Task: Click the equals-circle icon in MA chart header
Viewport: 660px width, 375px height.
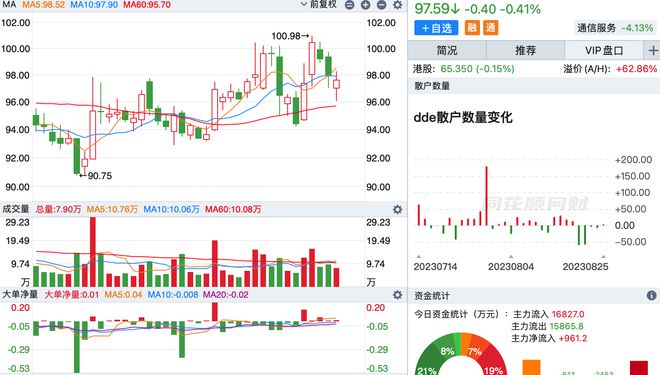Action: (x=349, y=5)
